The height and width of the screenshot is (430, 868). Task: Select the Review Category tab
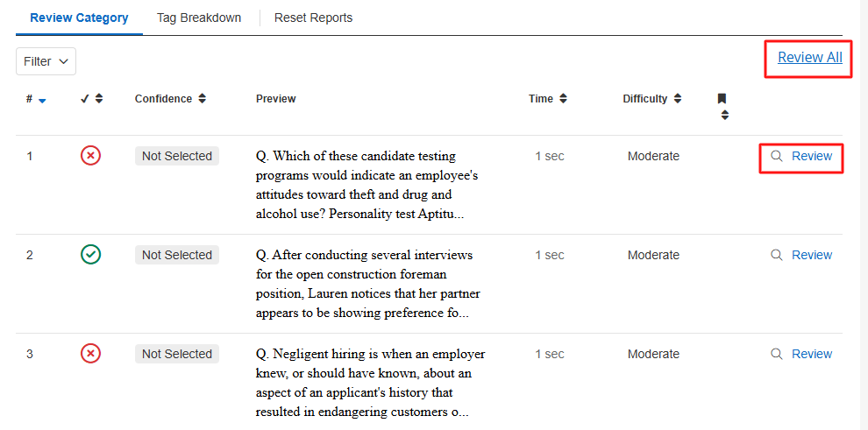coord(79,18)
